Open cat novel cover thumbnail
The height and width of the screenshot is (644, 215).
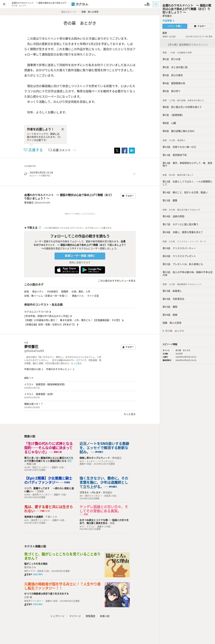pyautogui.click(x=117, y=565)
